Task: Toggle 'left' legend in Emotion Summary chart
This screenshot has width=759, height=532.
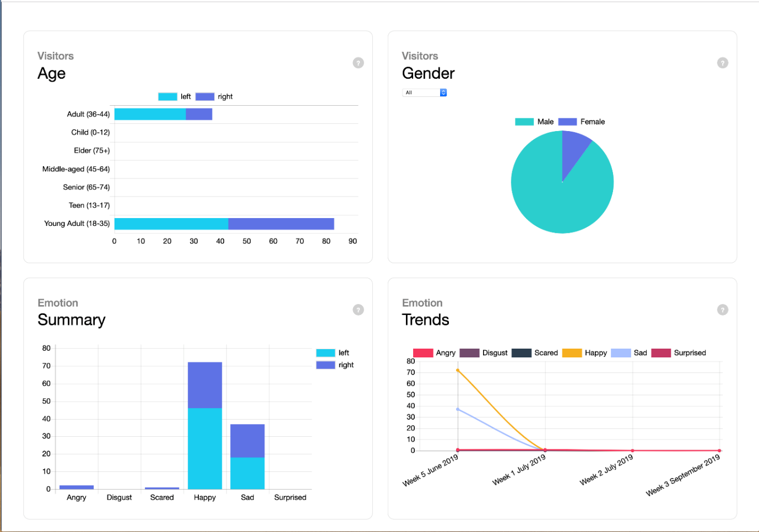Action: (x=333, y=352)
